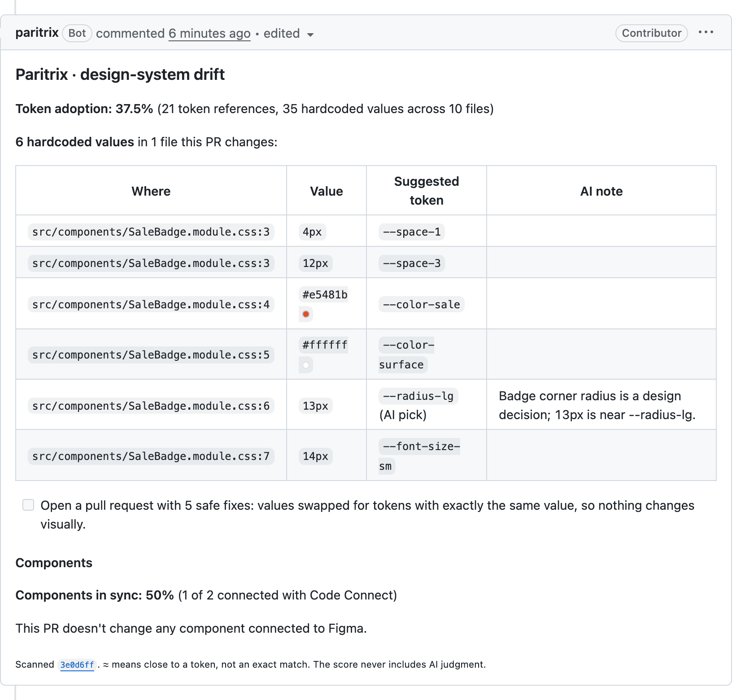Click the (AI pick) label
732x700 pixels.
[403, 415]
